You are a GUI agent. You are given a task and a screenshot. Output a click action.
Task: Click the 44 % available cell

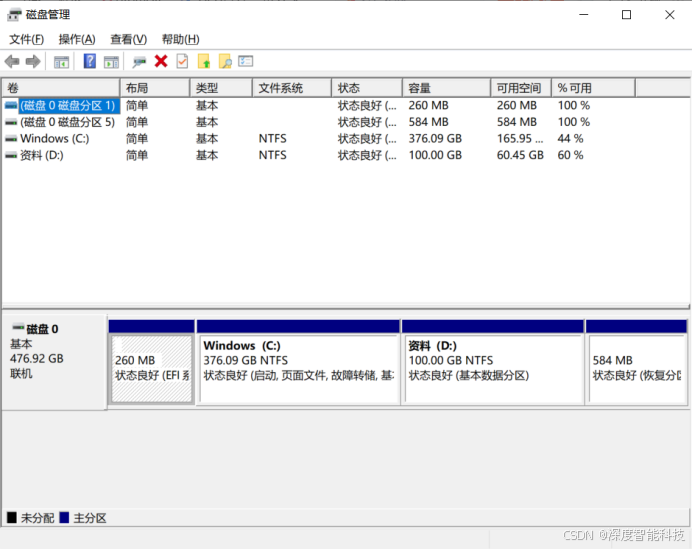(570, 139)
